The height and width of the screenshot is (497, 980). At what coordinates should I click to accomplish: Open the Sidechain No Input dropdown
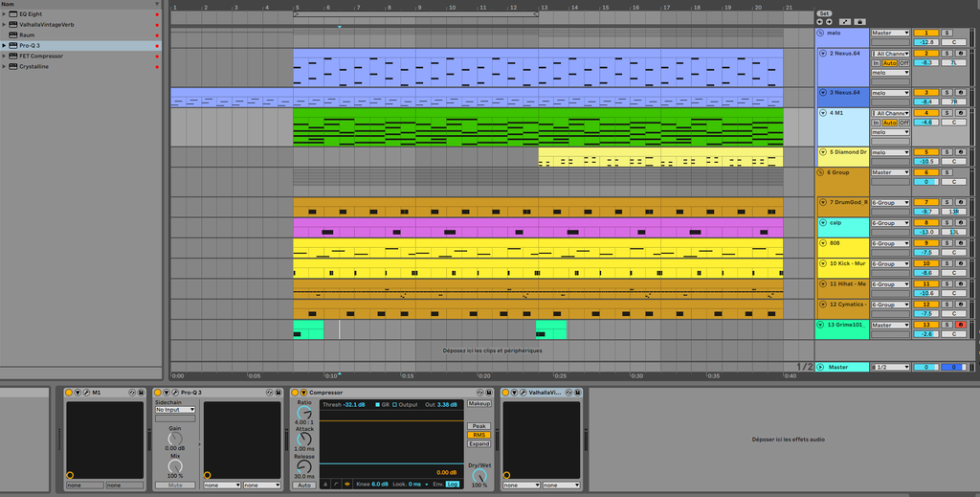175,410
